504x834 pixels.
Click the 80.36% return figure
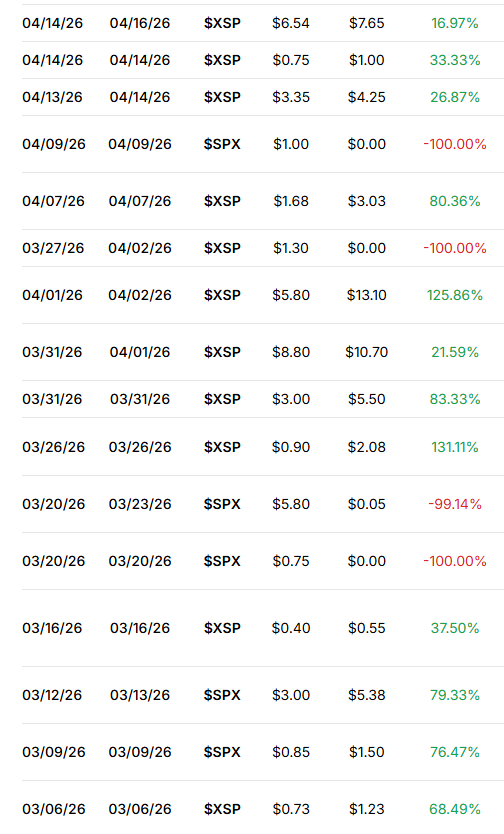tap(455, 201)
